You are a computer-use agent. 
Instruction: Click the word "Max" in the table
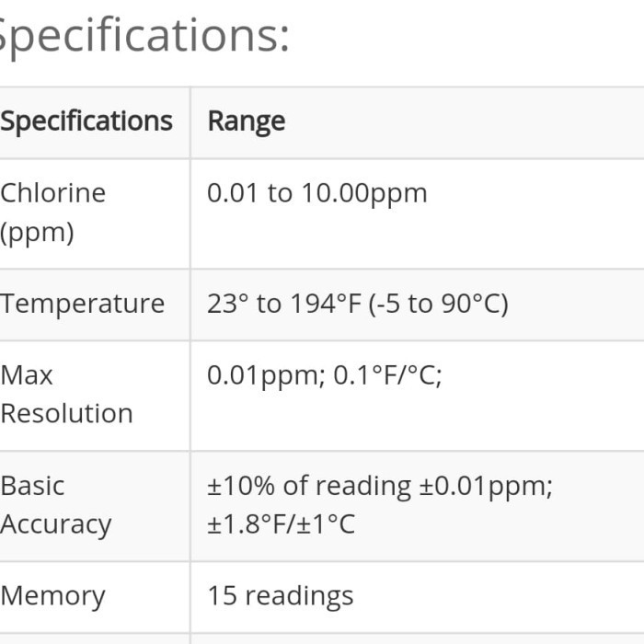27,375
